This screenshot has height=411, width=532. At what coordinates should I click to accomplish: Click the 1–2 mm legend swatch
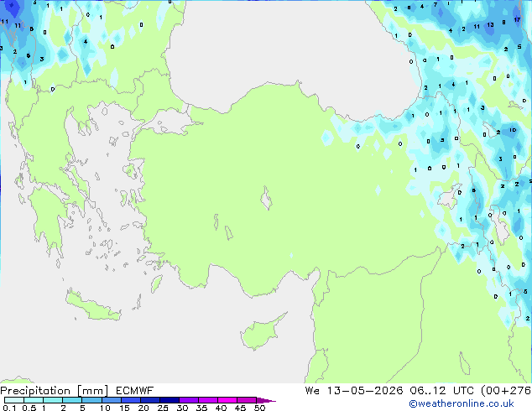coord(53,400)
